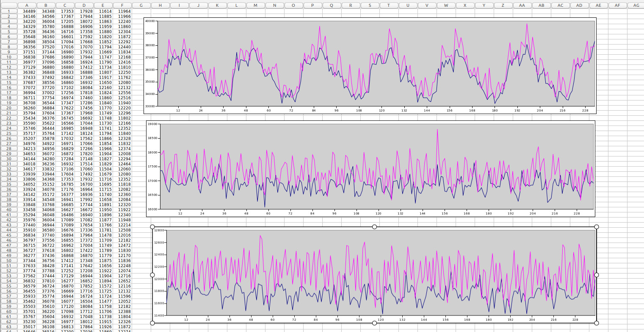Click bottom-center resize handle of selected chart
This screenshot has height=332, width=644.
click(374, 323)
